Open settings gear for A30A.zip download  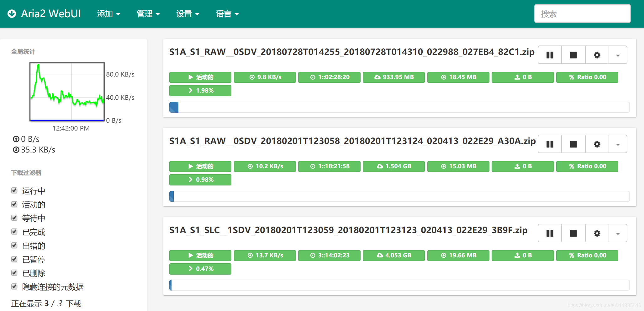coord(597,144)
